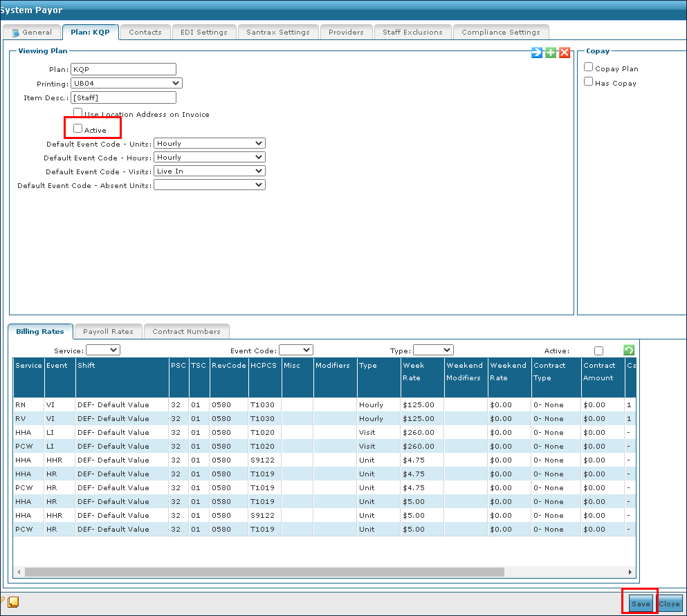The image size is (687, 616).
Task: Enable the Active checkbox for the plan
Action: click(78, 129)
